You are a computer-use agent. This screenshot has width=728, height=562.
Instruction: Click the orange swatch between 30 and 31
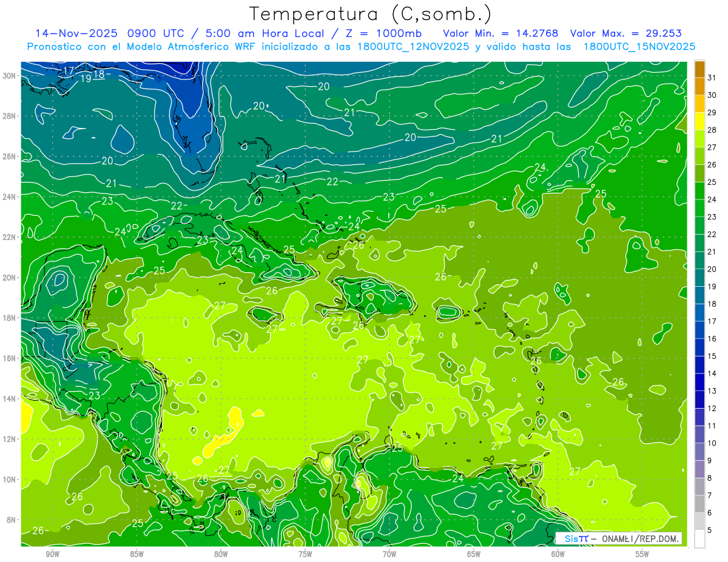point(699,86)
